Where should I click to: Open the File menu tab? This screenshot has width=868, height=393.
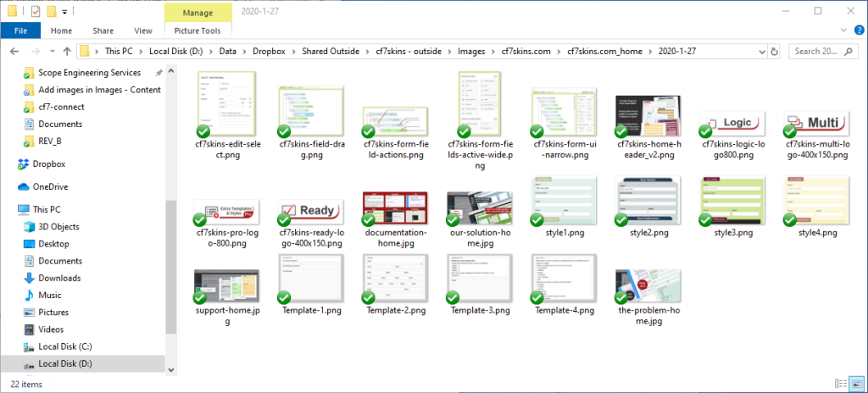point(20,30)
